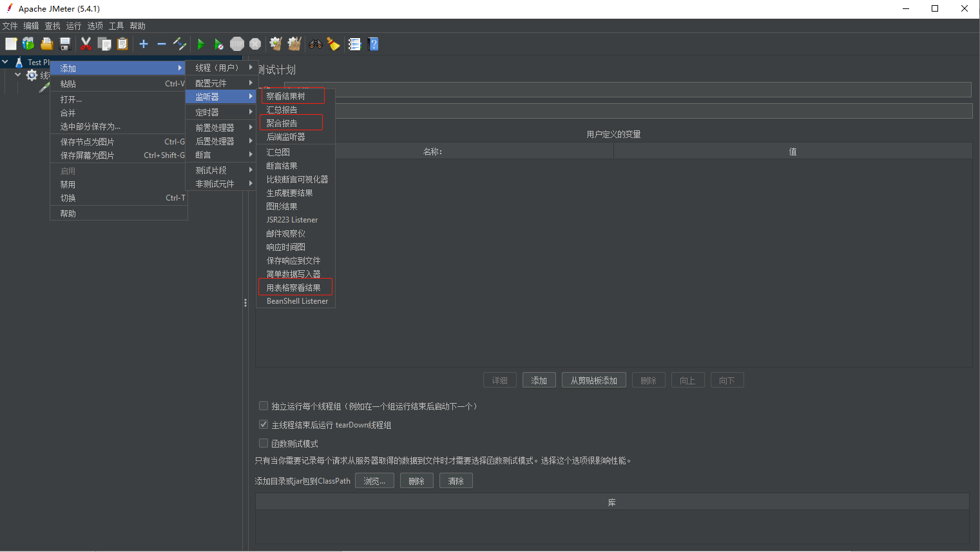Create a new test plan via toolbar
Viewport: 980px width, 552px height.
[x=11, y=44]
